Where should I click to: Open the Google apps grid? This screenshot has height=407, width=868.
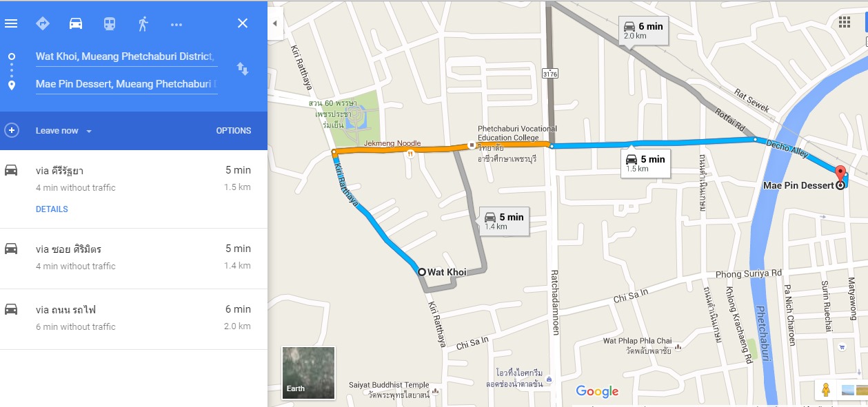tap(845, 23)
